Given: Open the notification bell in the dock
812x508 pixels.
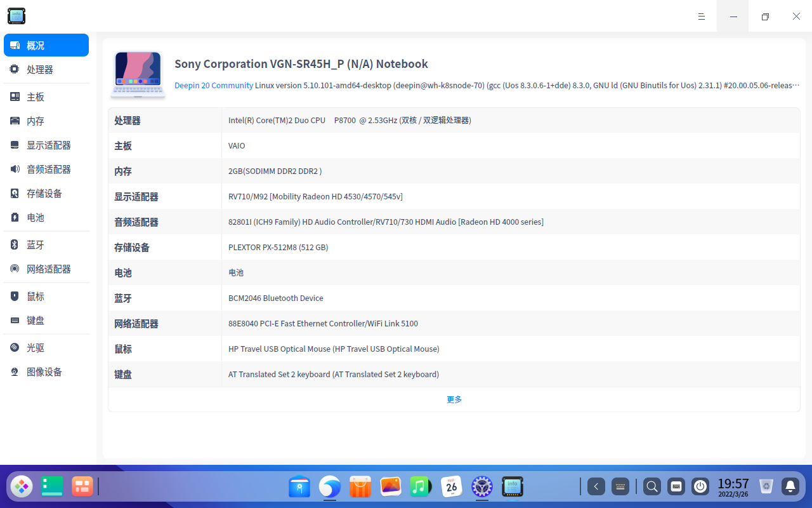Looking at the screenshot, I should tap(790, 486).
